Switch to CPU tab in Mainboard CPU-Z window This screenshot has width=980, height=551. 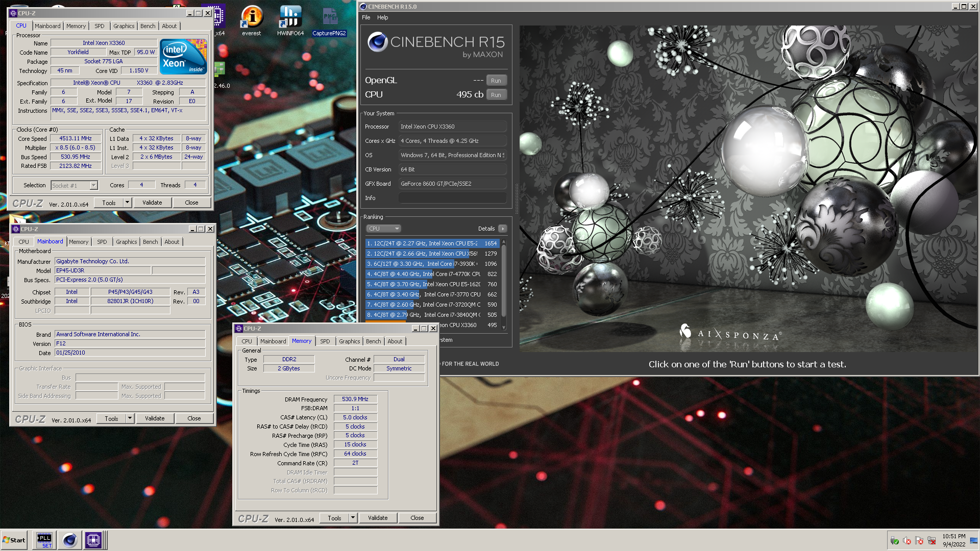click(x=24, y=242)
